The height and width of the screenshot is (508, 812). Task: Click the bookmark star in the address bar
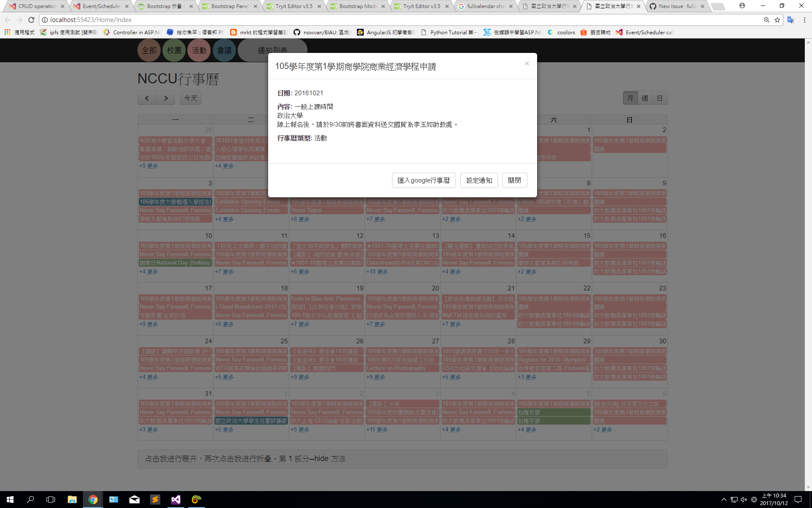(777, 19)
